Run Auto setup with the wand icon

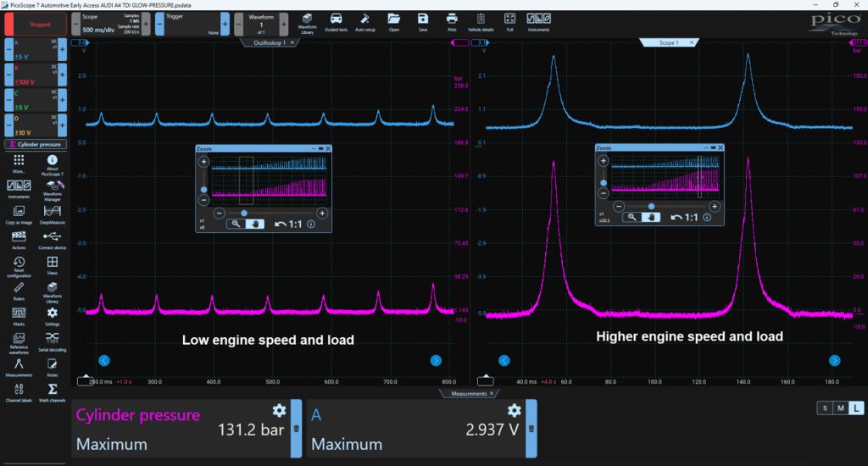[x=365, y=23]
